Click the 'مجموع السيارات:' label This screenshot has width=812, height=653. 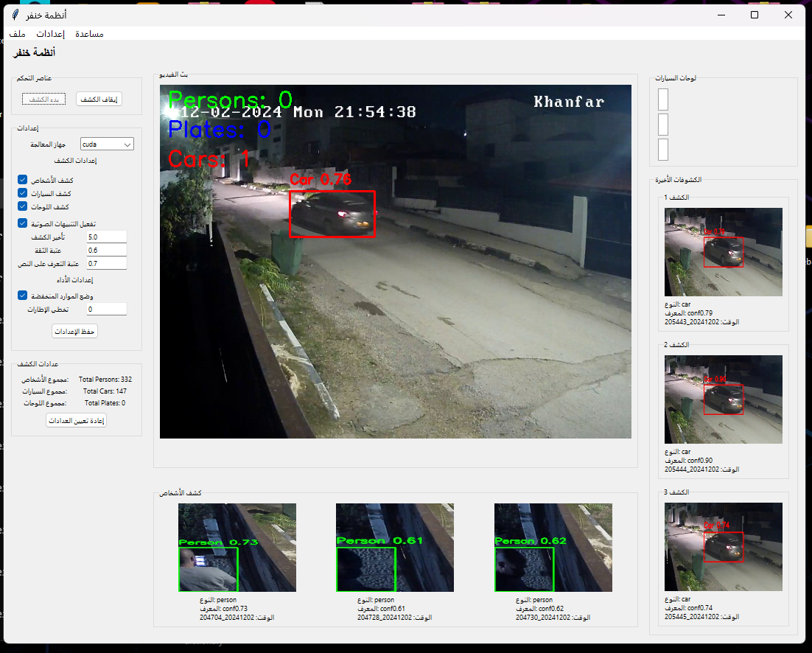click(44, 391)
